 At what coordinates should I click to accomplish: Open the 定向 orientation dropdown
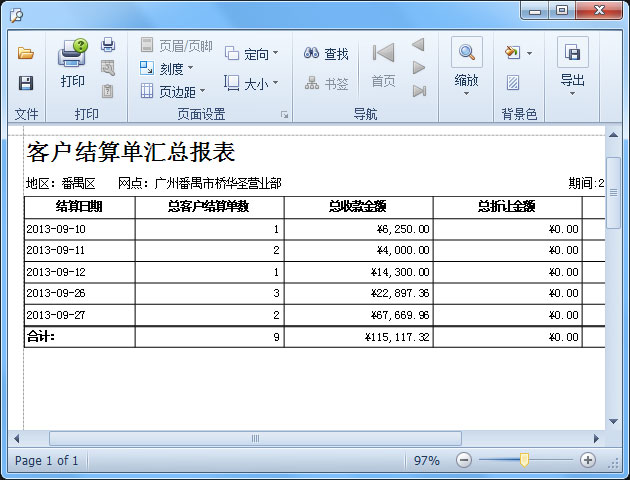252,54
